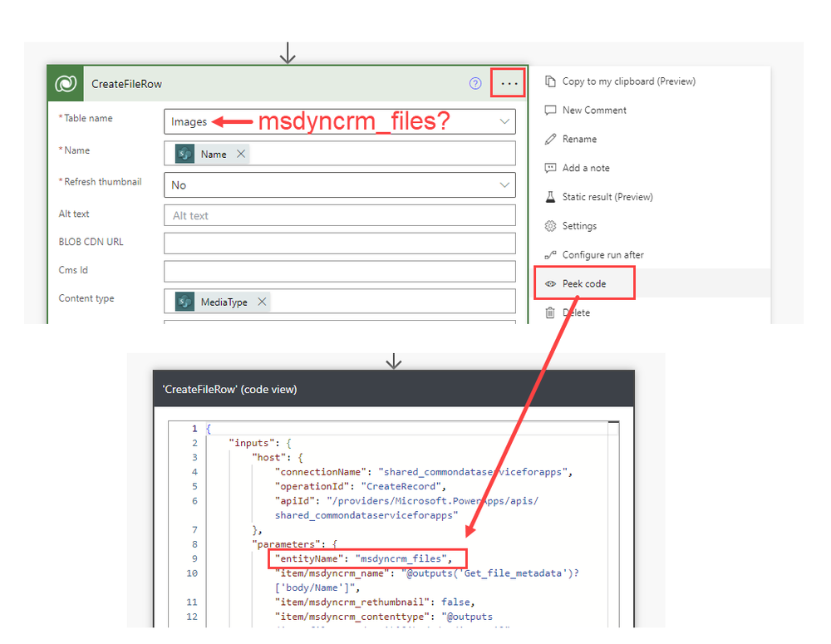Click the Peek code eye icon

click(549, 283)
